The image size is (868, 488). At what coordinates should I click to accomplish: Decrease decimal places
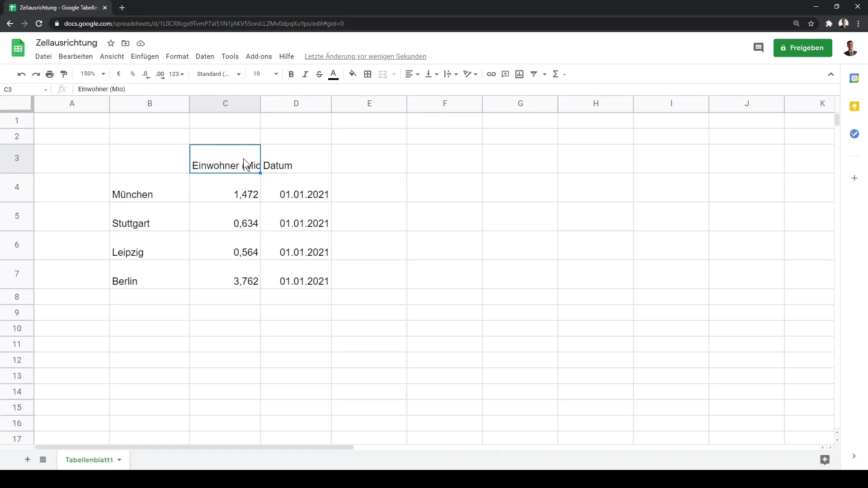pyautogui.click(x=146, y=74)
